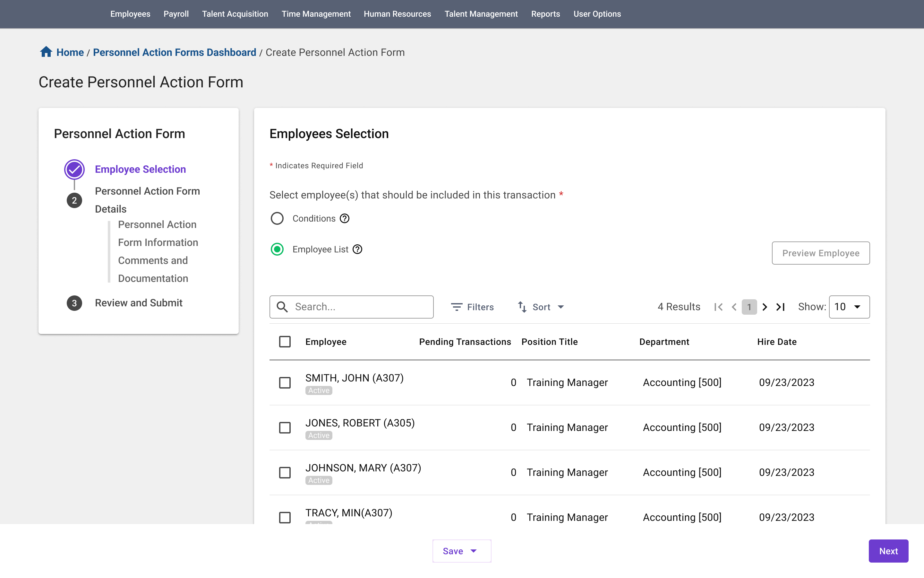Click step 2 circle in wizard
This screenshot has width=924, height=578.
tap(74, 200)
